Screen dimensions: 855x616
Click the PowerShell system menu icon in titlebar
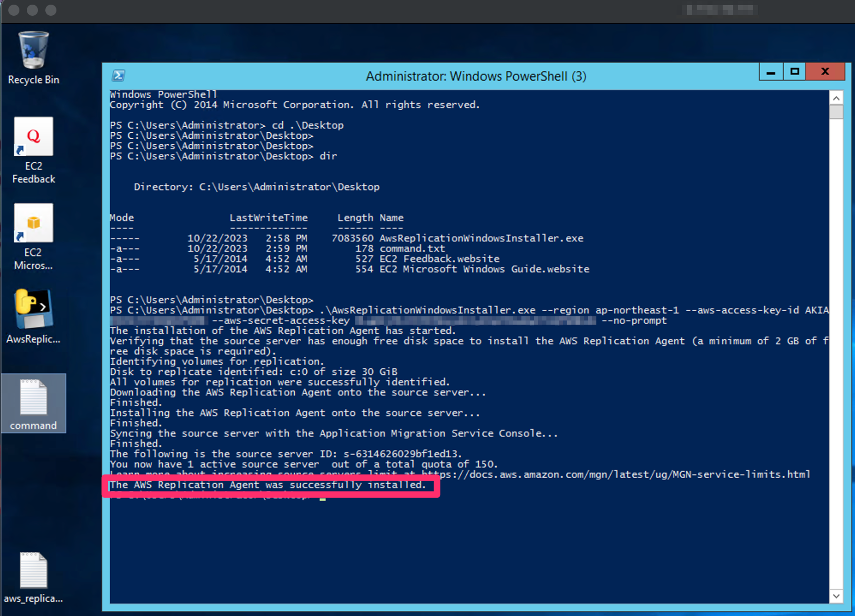coord(118,75)
